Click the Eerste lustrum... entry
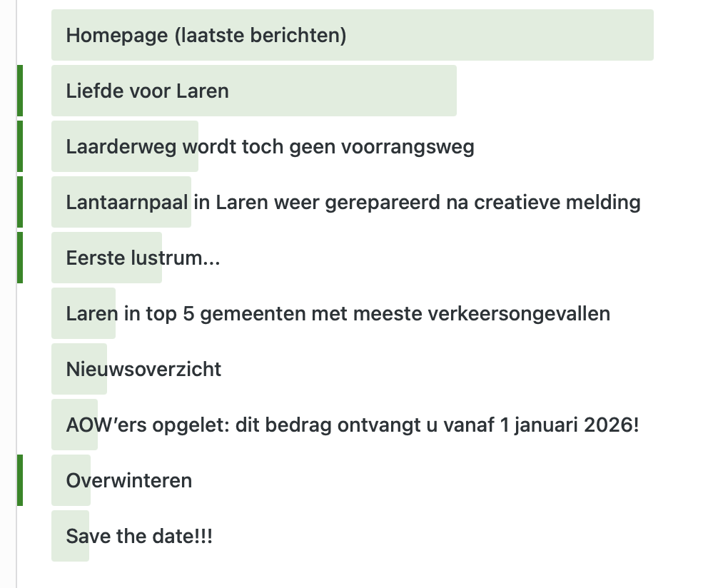The image size is (708, 588). tap(143, 258)
